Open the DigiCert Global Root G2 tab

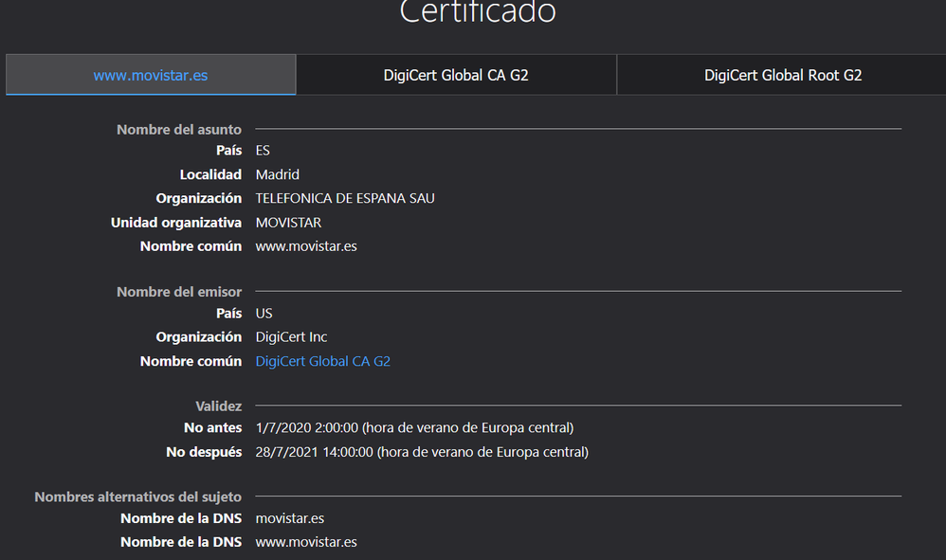pos(782,75)
